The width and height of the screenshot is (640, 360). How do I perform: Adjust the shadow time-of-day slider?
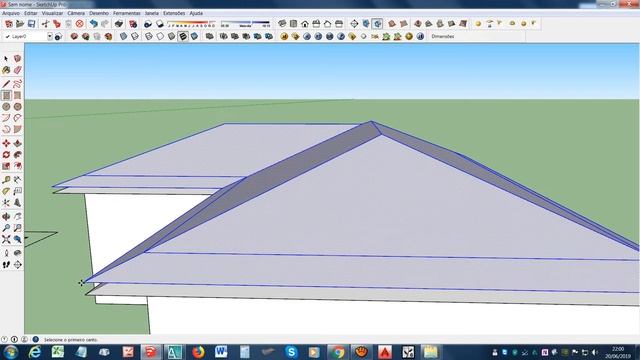245,24
